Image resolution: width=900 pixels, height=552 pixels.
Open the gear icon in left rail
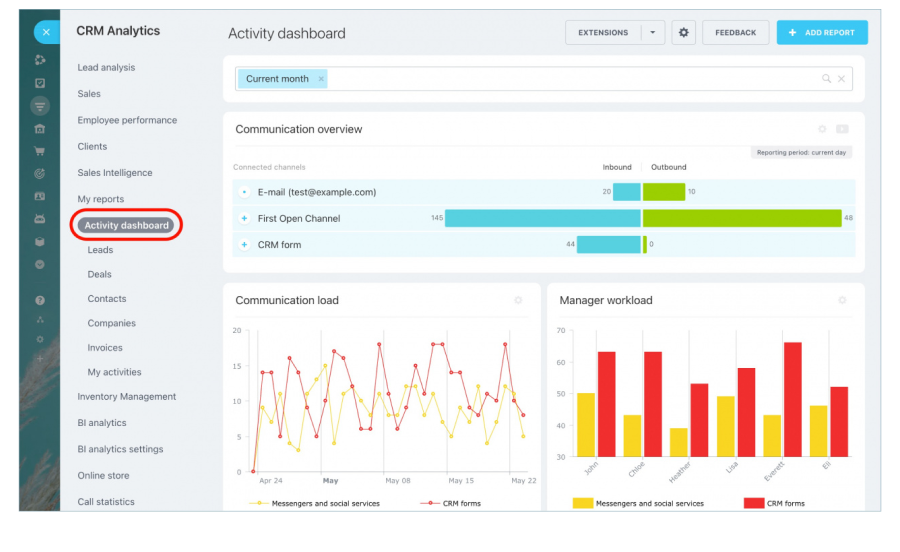[x=40, y=339]
